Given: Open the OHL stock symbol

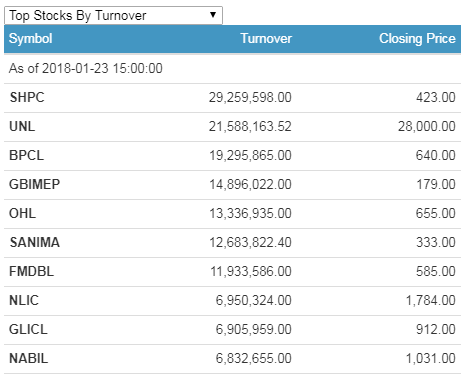Looking at the screenshot, I should click(x=22, y=213).
